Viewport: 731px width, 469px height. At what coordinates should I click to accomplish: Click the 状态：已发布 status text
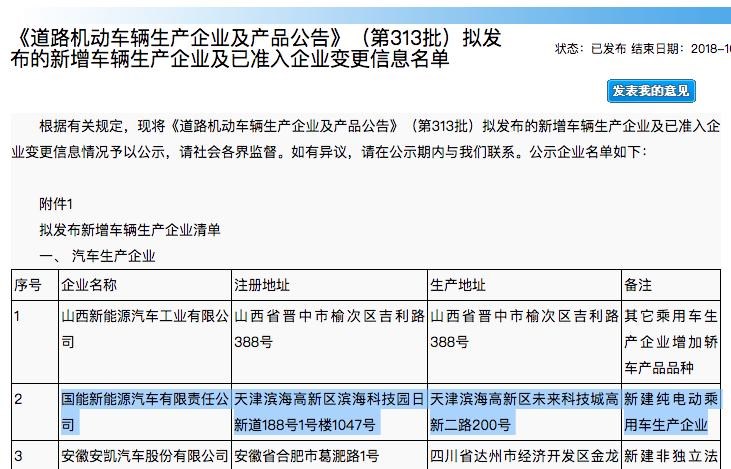pos(590,48)
